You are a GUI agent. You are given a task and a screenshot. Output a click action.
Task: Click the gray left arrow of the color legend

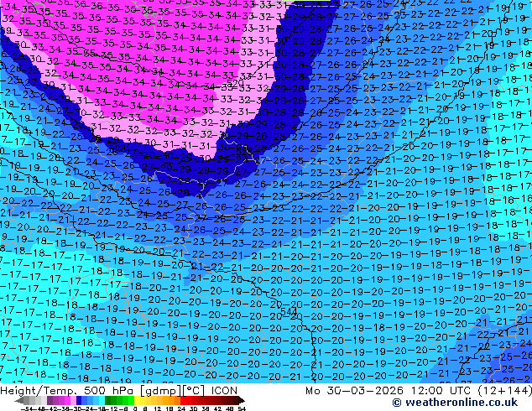pyautogui.click(x=19, y=401)
